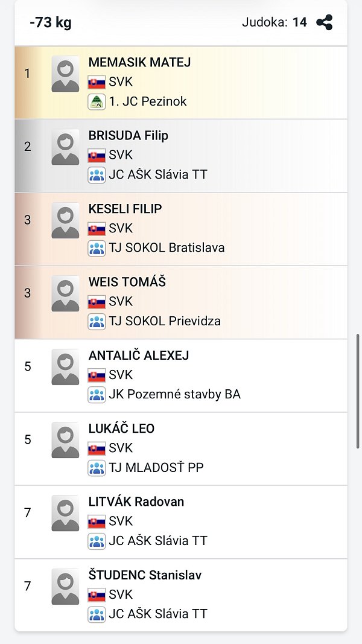Click the TJ SOKOL Prievidza club icon

pyautogui.click(x=97, y=321)
